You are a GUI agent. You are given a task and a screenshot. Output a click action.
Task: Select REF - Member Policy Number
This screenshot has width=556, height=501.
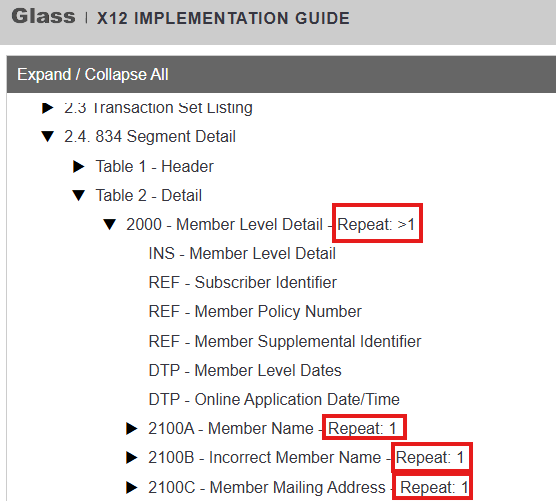point(255,312)
